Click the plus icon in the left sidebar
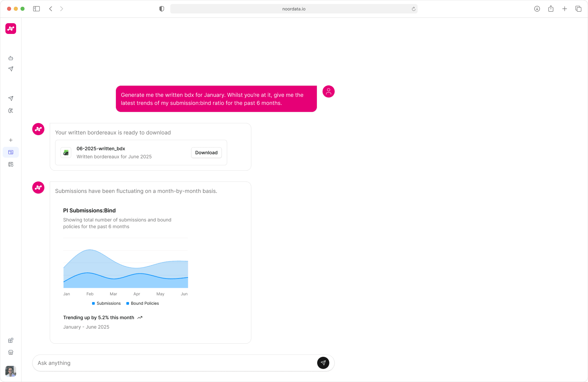Viewport: 588px width, 382px height. (x=11, y=140)
